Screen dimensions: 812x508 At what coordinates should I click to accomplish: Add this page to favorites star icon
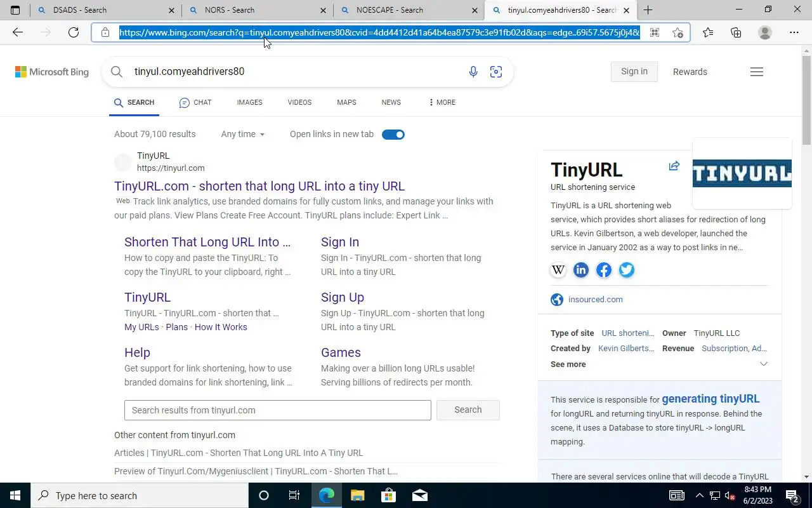(x=678, y=32)
